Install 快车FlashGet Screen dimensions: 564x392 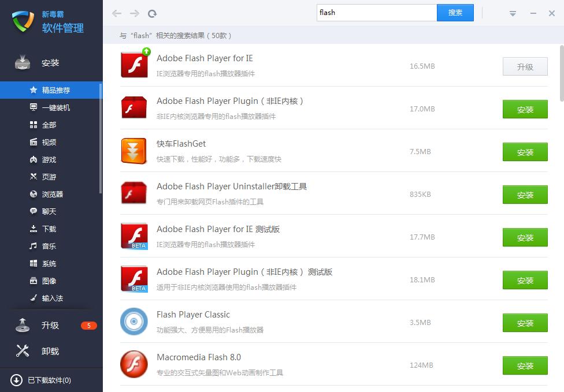tap(525, 152)
